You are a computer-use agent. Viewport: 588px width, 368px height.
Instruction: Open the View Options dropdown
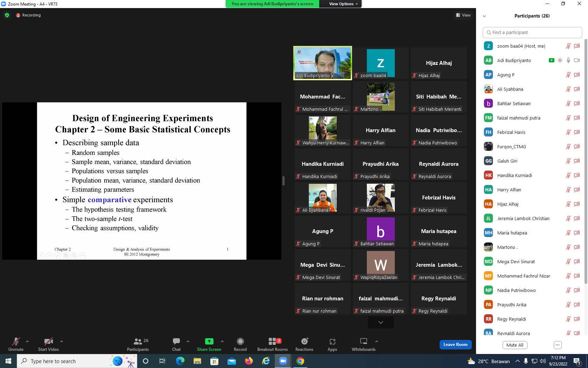(x=343, y=4)
